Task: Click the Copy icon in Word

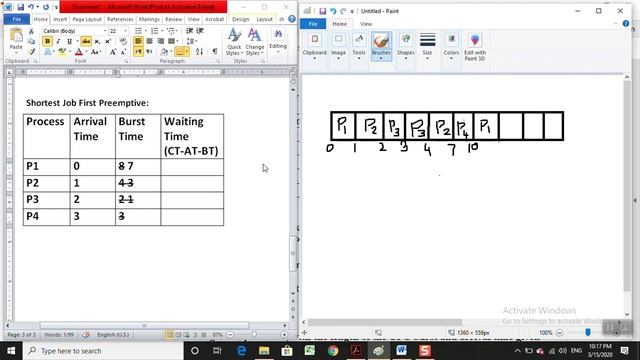Action: (31, 41)
